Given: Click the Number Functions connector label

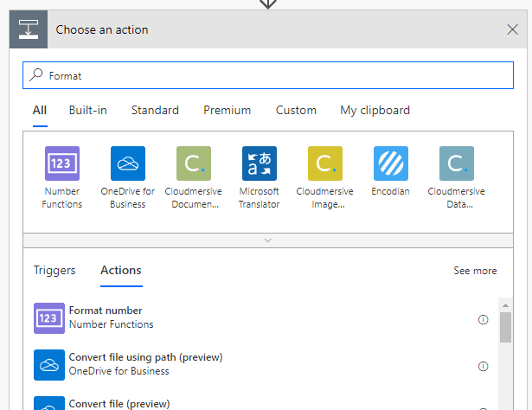Looking at the screenshot, I should click(62, 198).
